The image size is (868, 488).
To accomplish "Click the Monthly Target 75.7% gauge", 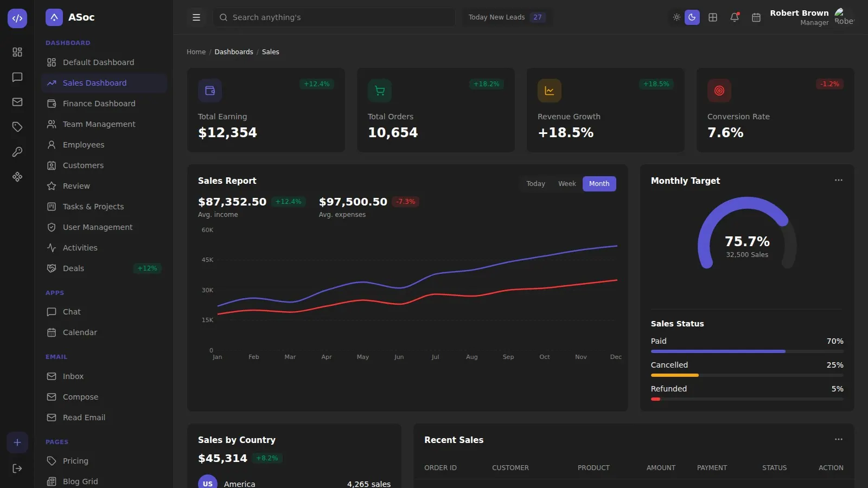I will tap(747, 233).
